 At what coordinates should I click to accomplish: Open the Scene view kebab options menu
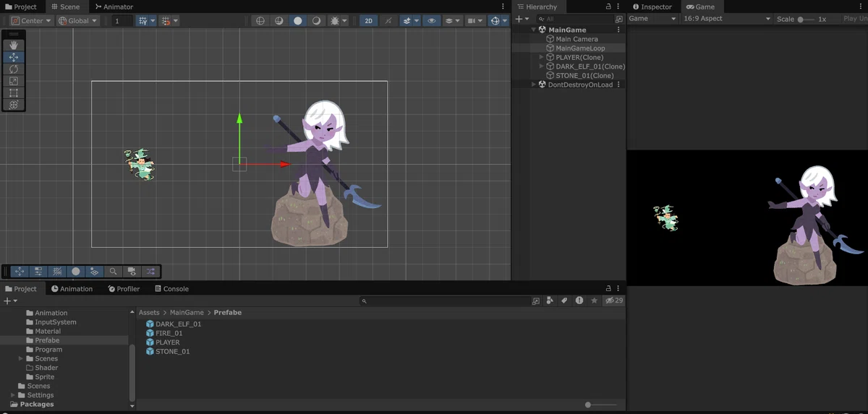tap(503, 7)
